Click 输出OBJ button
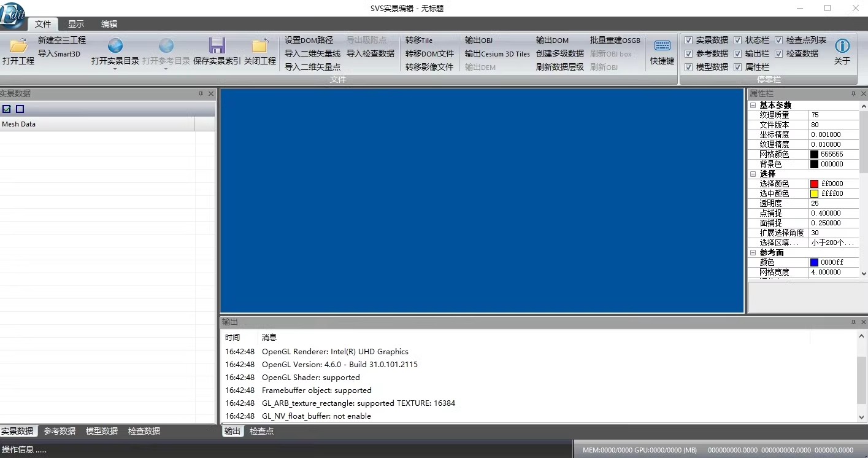Image resolution: width=868 pixels, height=458 pixels. [x=478, y=40]
